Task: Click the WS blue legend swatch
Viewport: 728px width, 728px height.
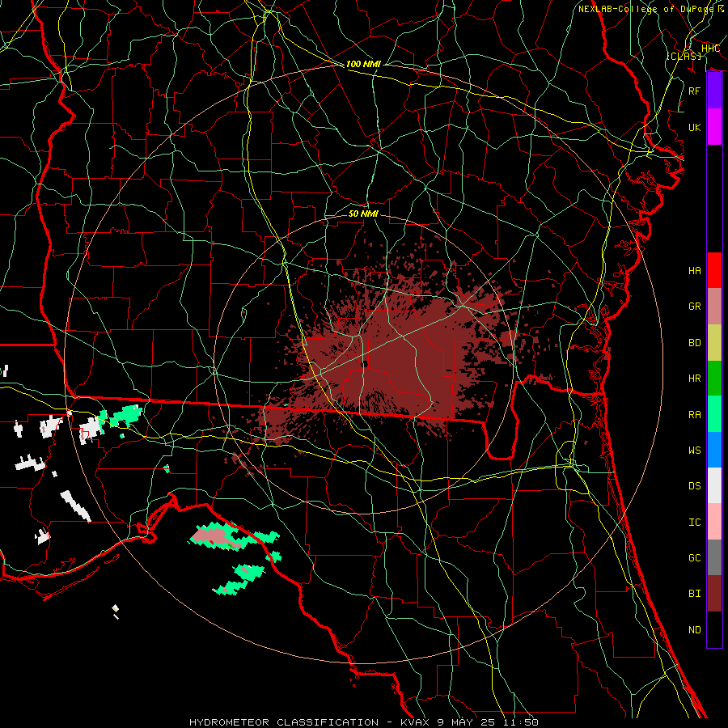Action: [714, 450]
